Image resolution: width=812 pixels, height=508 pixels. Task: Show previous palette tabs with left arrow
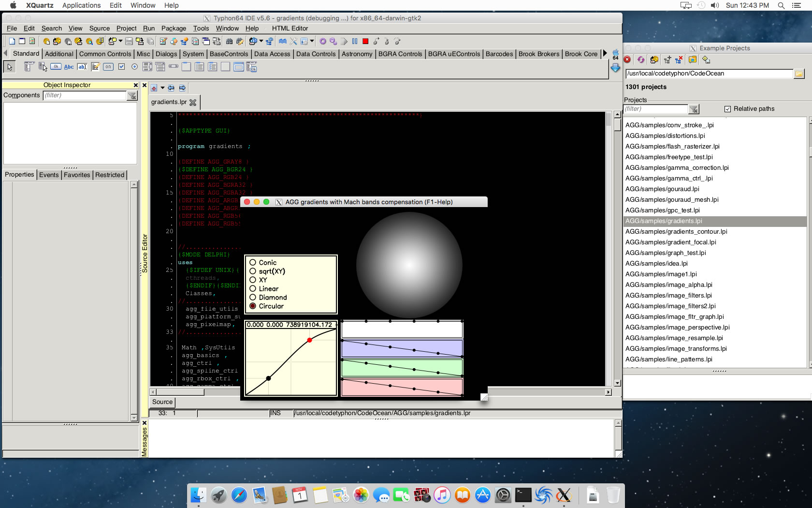tap(5, 53)
